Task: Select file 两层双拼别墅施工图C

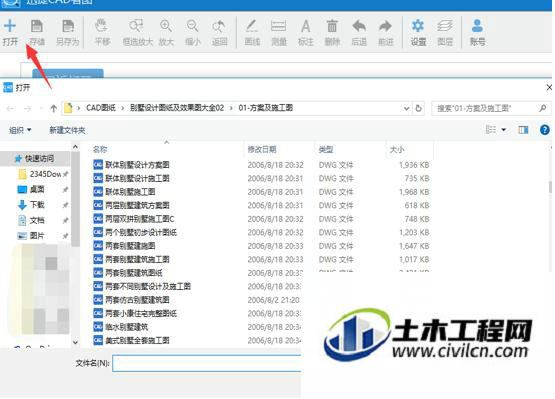Action: tap(140, 219)
